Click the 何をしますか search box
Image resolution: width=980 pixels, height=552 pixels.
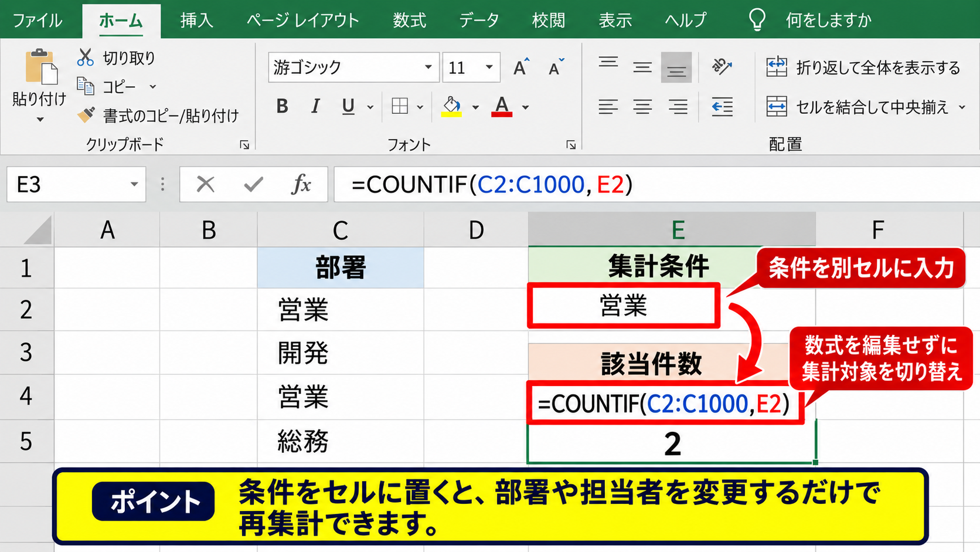[828, 21]
